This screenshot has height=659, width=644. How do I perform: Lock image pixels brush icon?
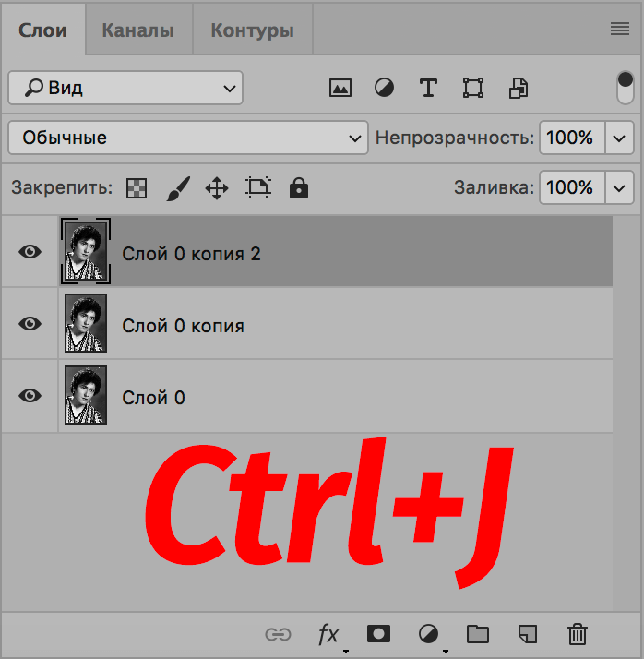(x=178, y=188)
